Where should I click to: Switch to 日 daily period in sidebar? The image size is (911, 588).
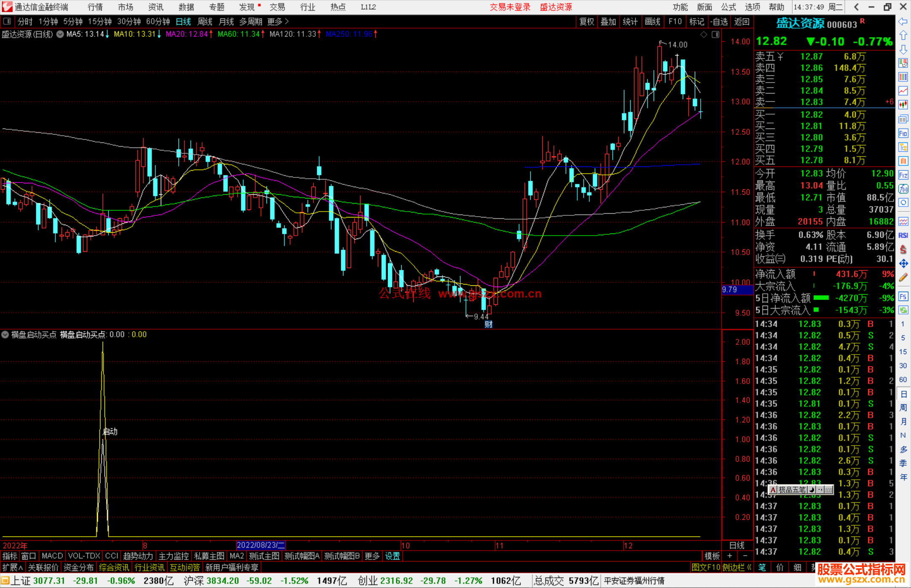tap(903, 394)
